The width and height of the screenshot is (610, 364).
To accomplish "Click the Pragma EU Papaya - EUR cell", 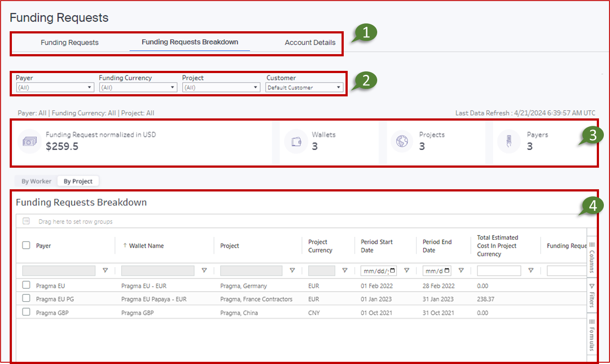I will click(154, 299).
